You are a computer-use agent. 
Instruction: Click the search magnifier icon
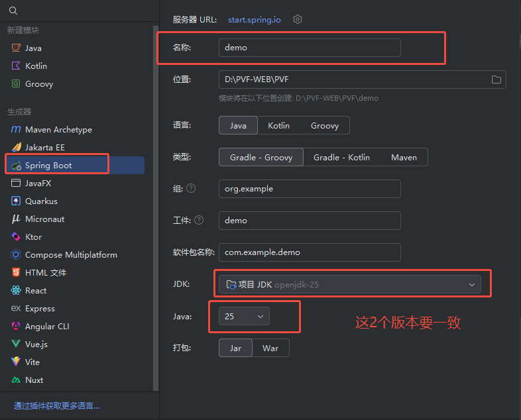click(13, 11)
